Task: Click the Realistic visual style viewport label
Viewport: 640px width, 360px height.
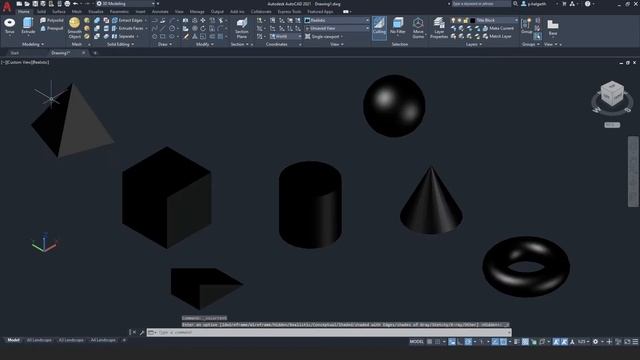Action: click(40, 62)
